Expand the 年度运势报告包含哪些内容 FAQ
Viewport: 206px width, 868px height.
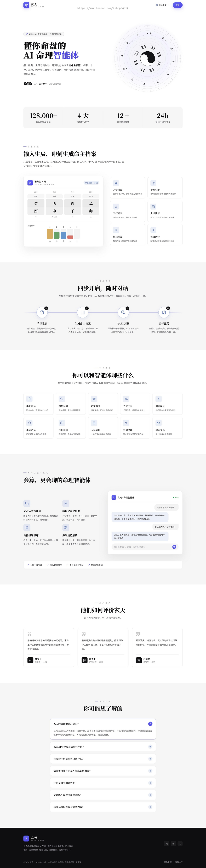pos(150,807)
